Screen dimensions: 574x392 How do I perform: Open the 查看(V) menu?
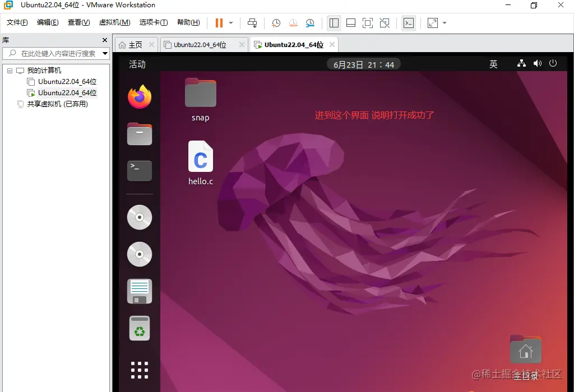(x=78, y=22)
